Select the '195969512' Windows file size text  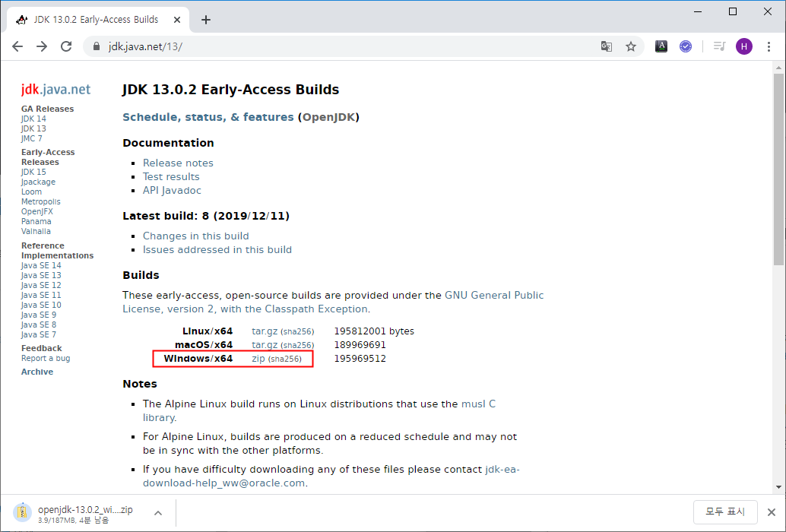(360, 359)
